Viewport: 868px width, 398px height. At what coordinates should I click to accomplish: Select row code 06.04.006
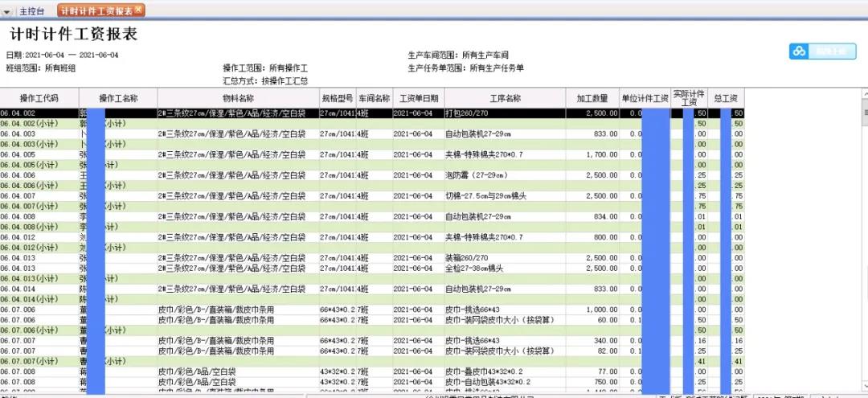pos(18,175)
